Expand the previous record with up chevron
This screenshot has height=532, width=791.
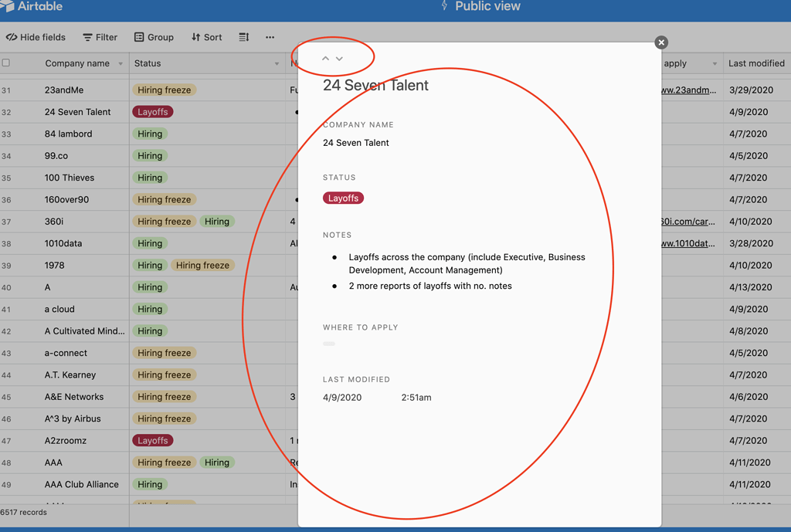pyautogui.click(x=325, y=58)
